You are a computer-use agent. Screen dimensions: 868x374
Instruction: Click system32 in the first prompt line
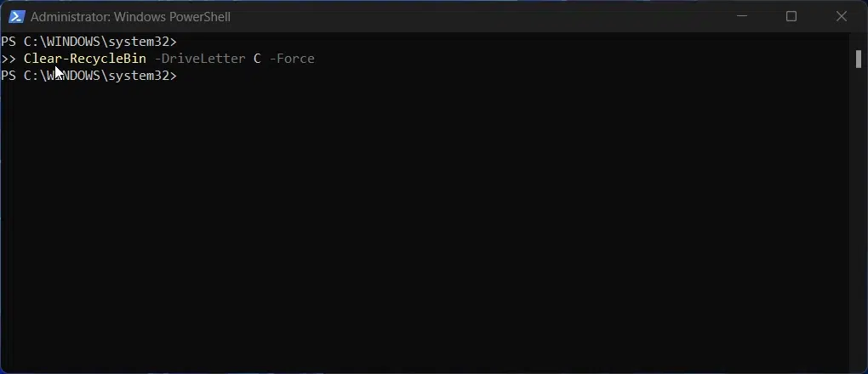tap(139, 42)
